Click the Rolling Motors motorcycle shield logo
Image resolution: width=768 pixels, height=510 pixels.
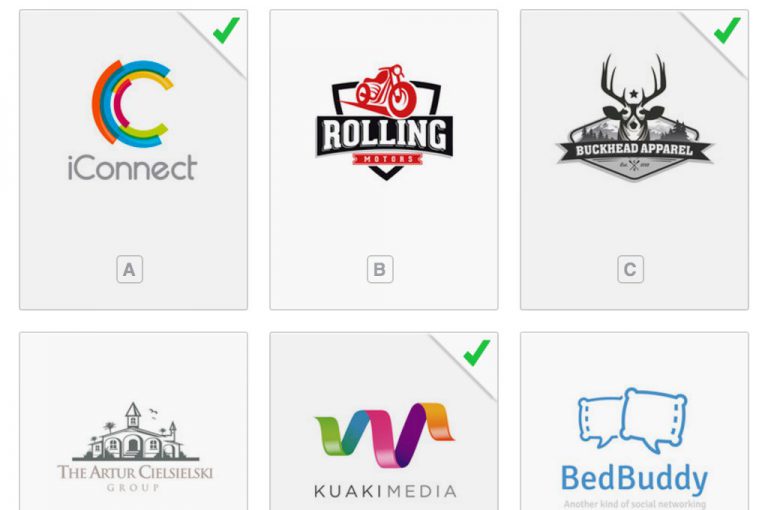coord(384,122)
